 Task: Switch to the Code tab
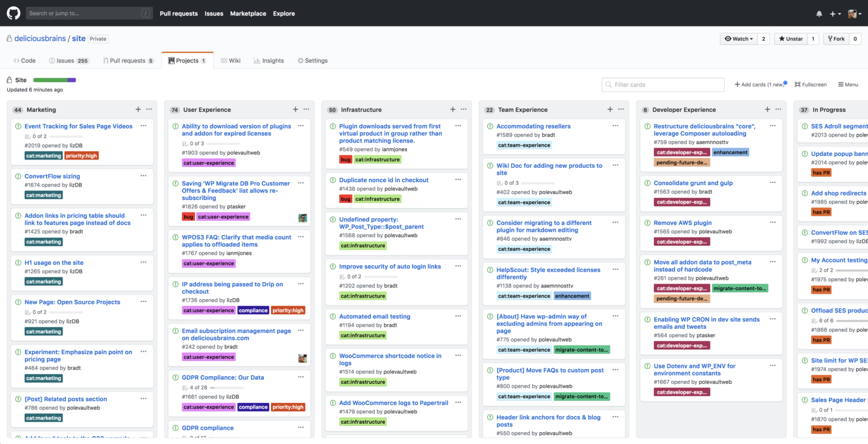pos(24,60)
